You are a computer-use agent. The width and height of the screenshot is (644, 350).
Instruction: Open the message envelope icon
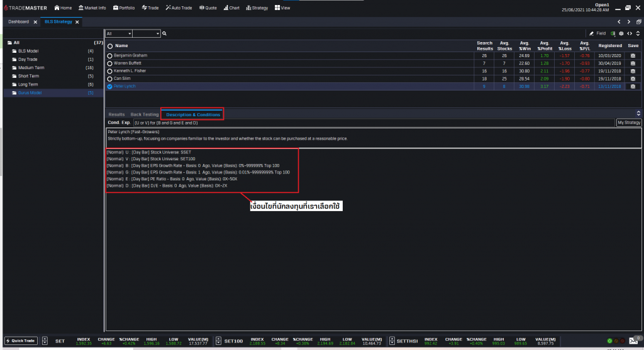point(634,341)
